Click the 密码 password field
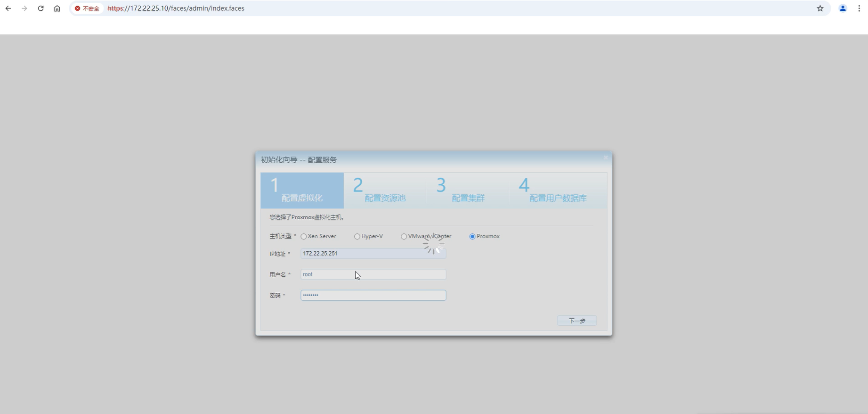Screen dimensions: 868x414 (x=373, y=295)
